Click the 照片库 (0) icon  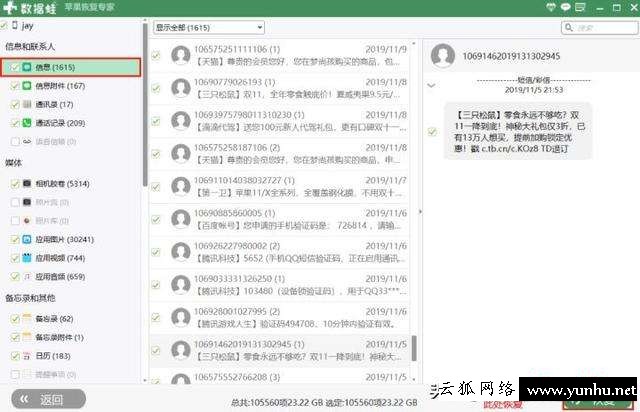(x=27, y=220)
